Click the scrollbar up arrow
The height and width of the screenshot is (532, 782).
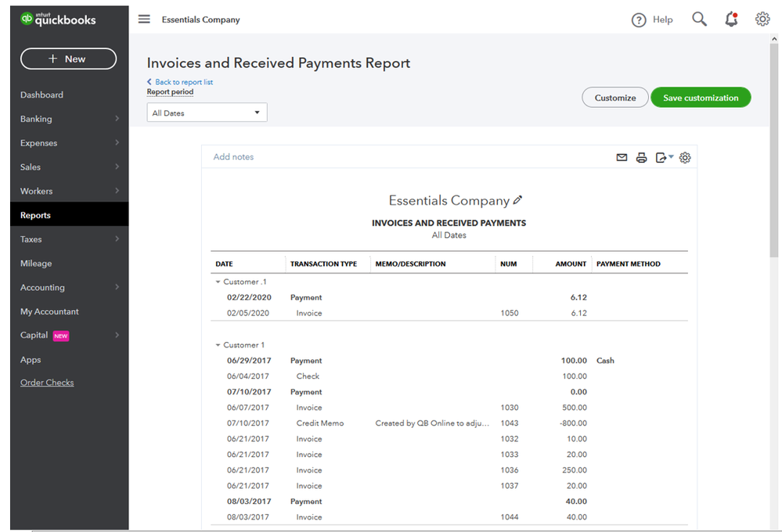[x=774, y=38]
